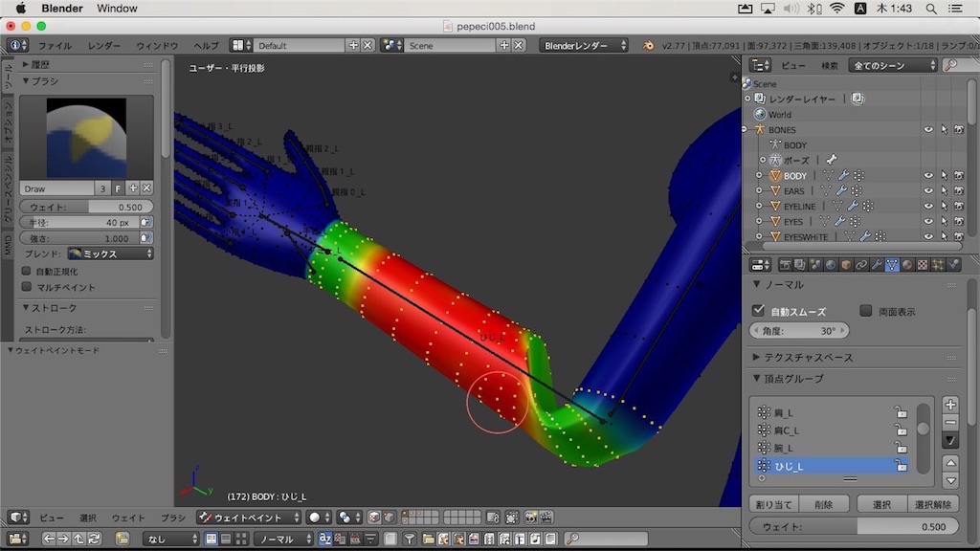Click the lock icon of ひじ_L group
Screen dimensions: 980x551
tap(901, 466)
